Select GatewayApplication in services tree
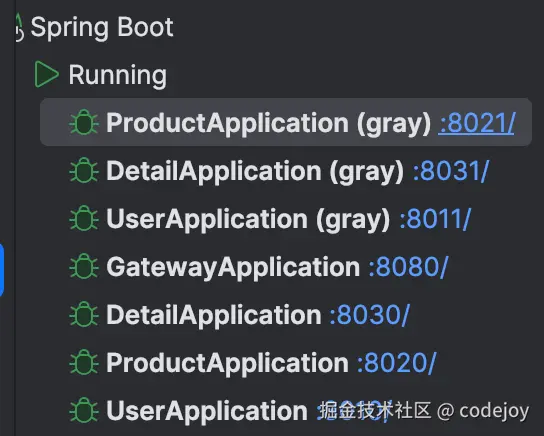544x436 pixels. [233, 267]
